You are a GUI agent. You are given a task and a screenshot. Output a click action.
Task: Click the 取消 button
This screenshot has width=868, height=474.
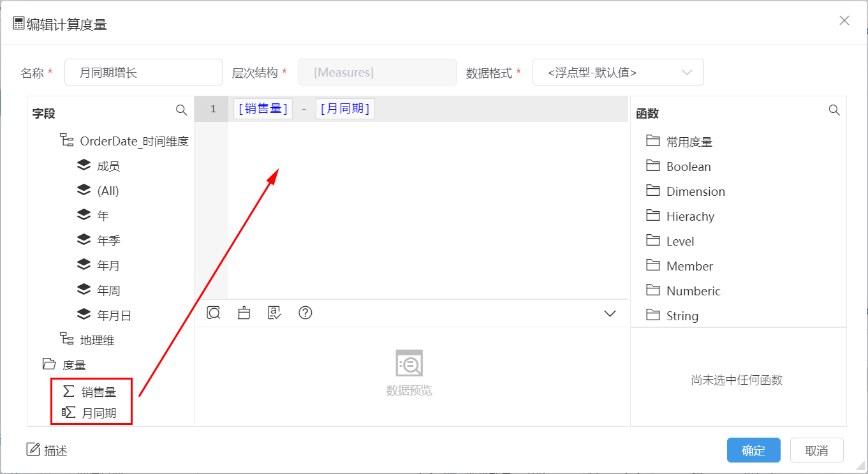(817, 450)
